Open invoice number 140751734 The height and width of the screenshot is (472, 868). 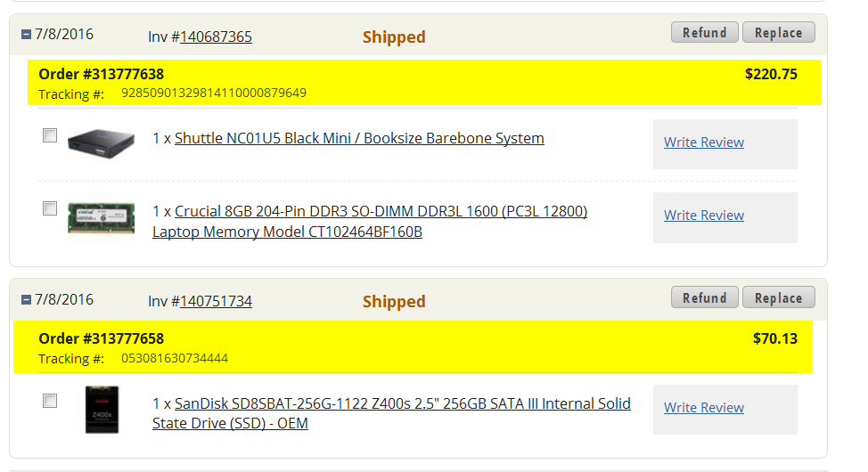(216, 301)
